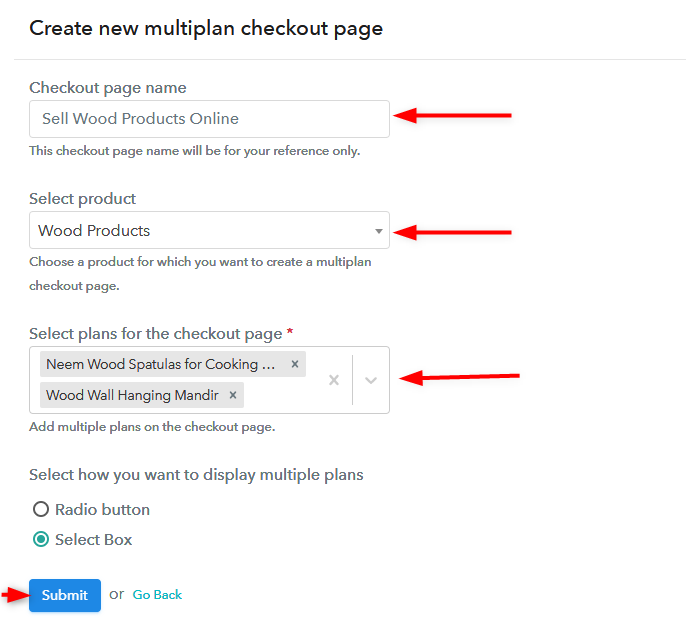Click the 'reference only' help text
This screenshot has height=628, width=686.
[195, 151]
